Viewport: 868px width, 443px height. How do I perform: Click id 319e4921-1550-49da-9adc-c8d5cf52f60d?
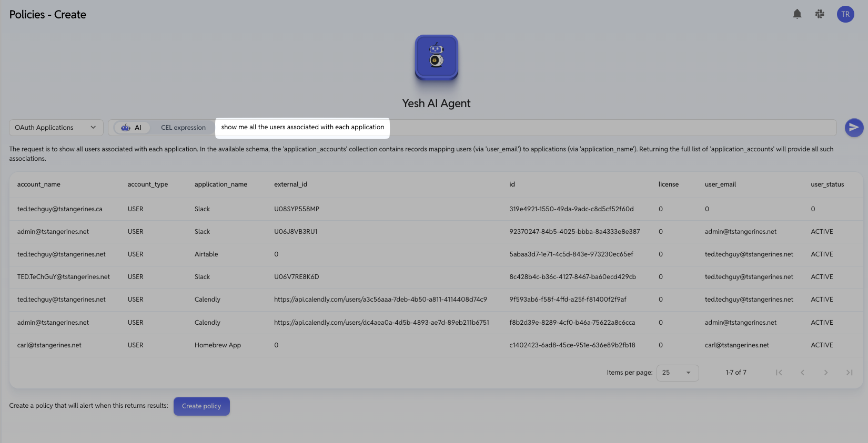click(571, 209)
